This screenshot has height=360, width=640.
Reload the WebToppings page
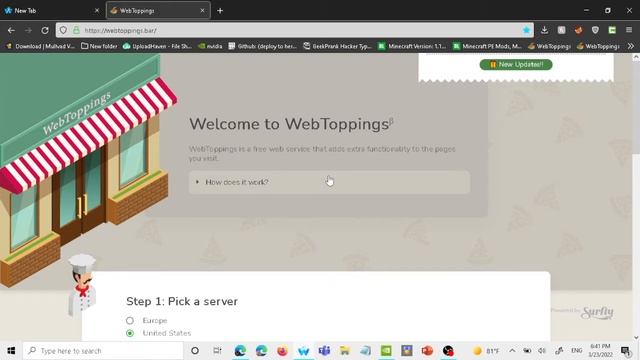pyautogui.click(x=45, y=30)
